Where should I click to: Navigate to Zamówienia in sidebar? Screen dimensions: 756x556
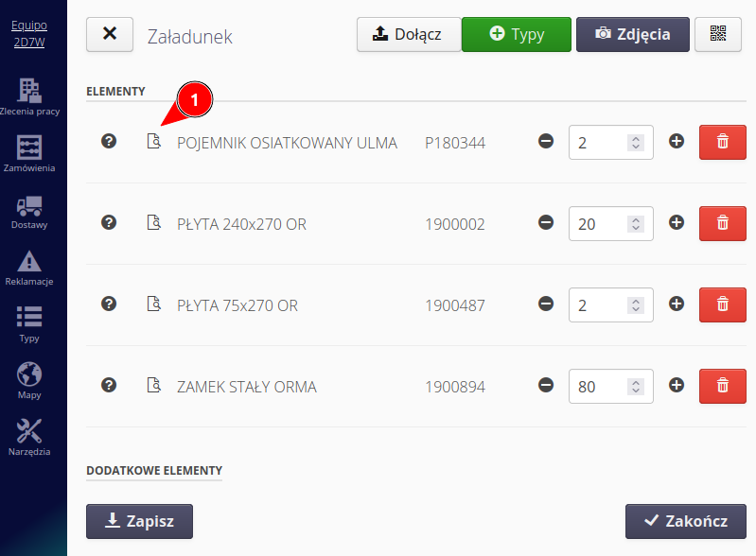coord(29,154)
